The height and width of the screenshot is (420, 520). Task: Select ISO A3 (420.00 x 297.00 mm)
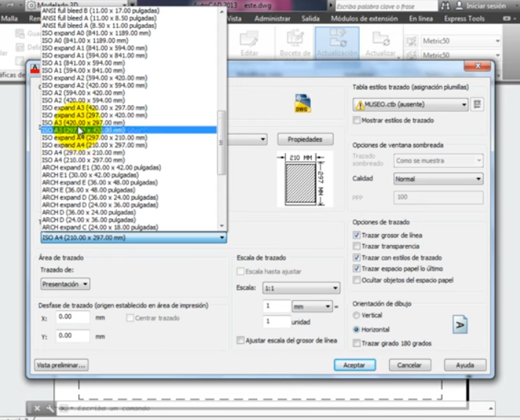point(129,122)
